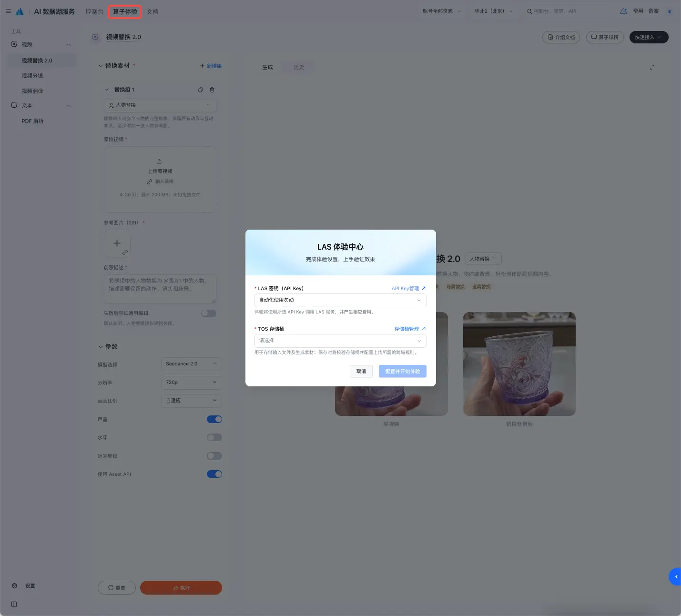Open the notifications icon in the top bar
Image resolution: width=681 pixels, height=616 pixels.
(x=623, y=11)
